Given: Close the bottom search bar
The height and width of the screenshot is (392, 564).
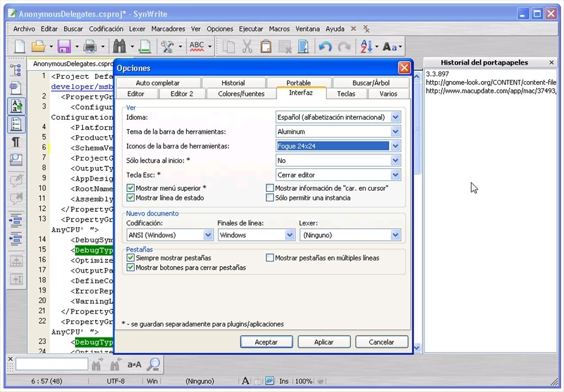Looking at the screenshot, I should (x=10, y=359).
